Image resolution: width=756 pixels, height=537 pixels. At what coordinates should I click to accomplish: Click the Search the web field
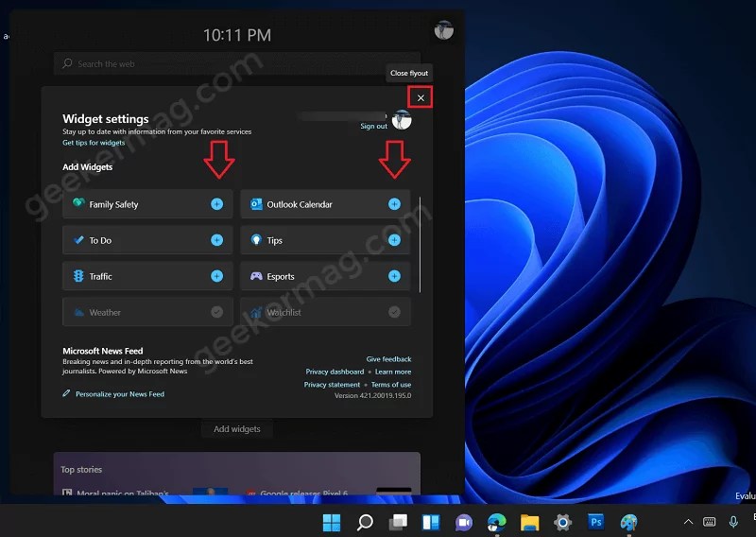pyautogui.click(x=237, y=63)
